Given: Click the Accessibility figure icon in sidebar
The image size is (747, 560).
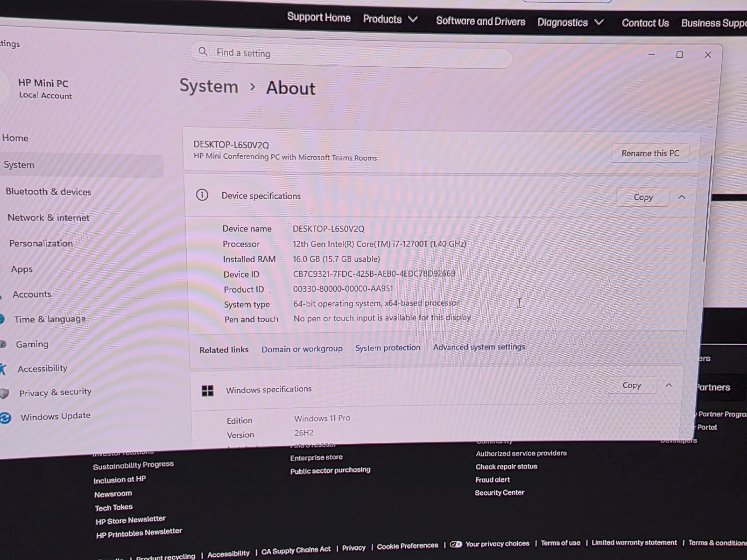Looking at the screenshot, I should tap(3, 369).
